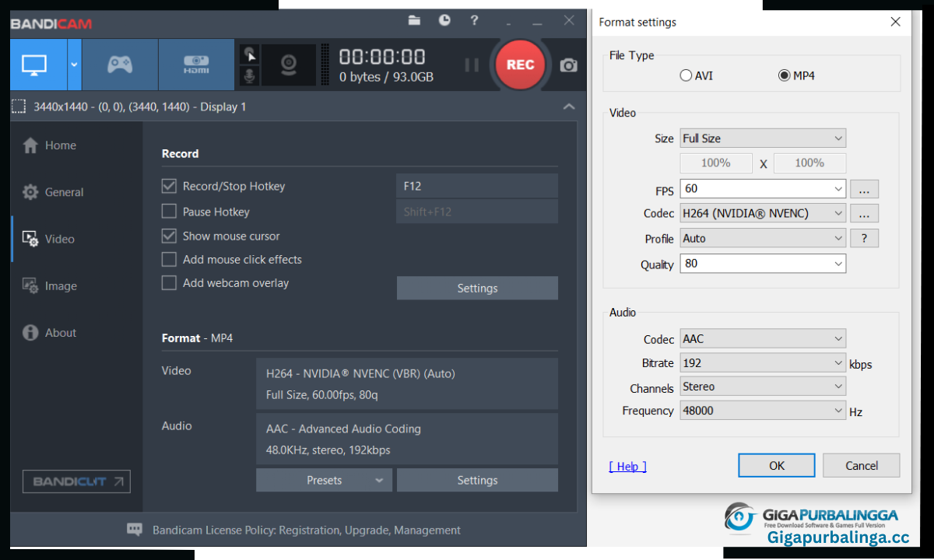Open scheduled recording clock icon

tap(444, 20)
